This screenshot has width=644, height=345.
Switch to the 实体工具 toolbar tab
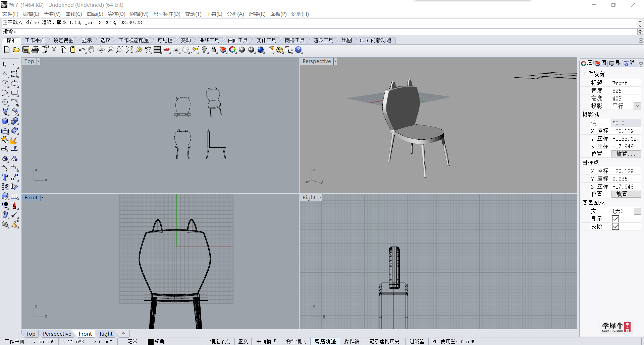[x=266, y=40]
